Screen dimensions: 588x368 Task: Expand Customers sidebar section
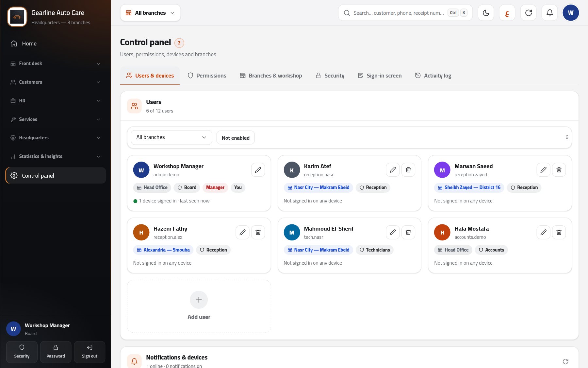pyautogui.click(x=56, y=82)
